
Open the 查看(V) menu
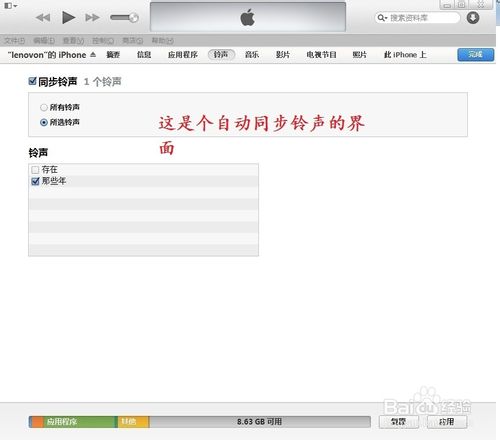click(x=73, y=41)
